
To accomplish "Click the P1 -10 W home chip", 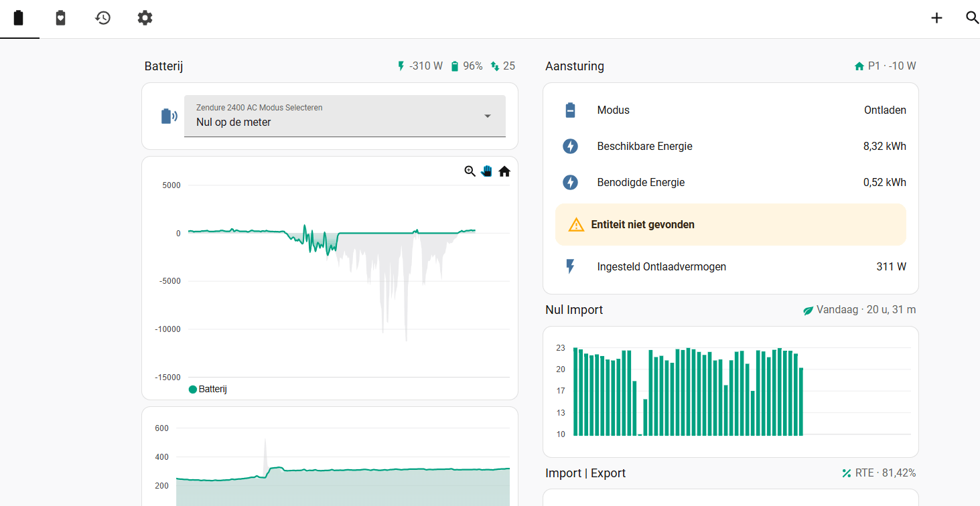I will (x=885, y=66).
